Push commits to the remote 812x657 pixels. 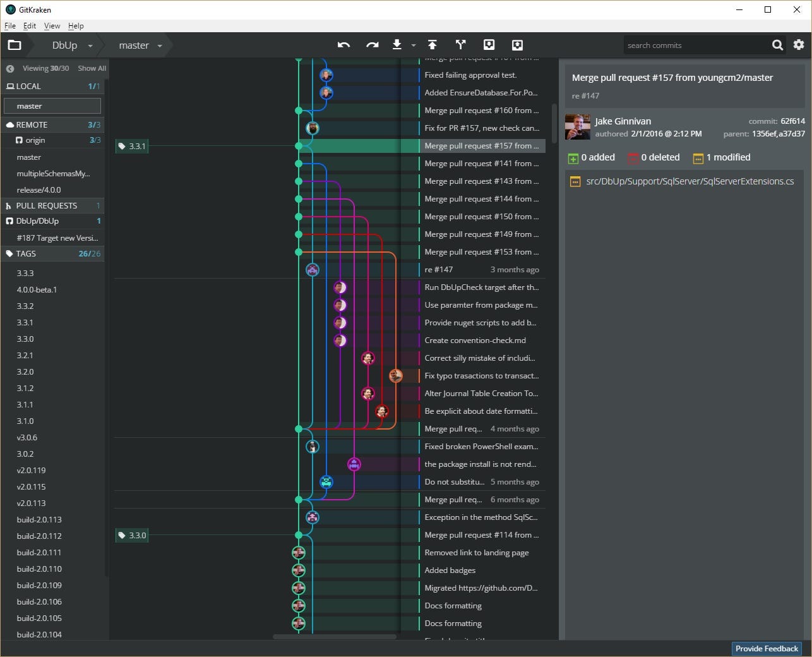(x=432, y=45)
